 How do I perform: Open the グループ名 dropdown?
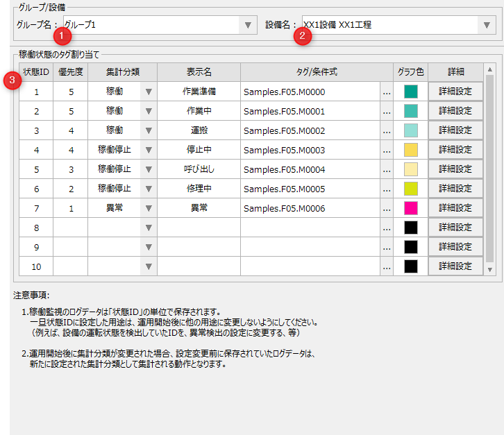[248, 25]
